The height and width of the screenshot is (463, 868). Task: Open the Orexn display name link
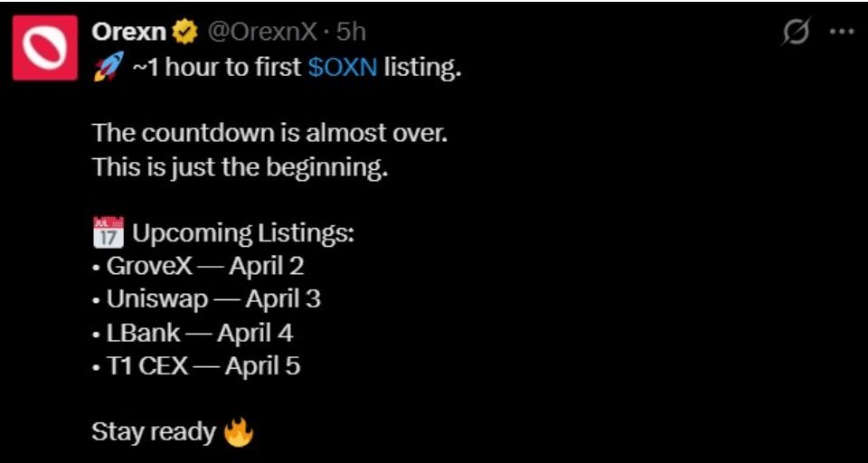pyautogui.click(x=129, y=32)
